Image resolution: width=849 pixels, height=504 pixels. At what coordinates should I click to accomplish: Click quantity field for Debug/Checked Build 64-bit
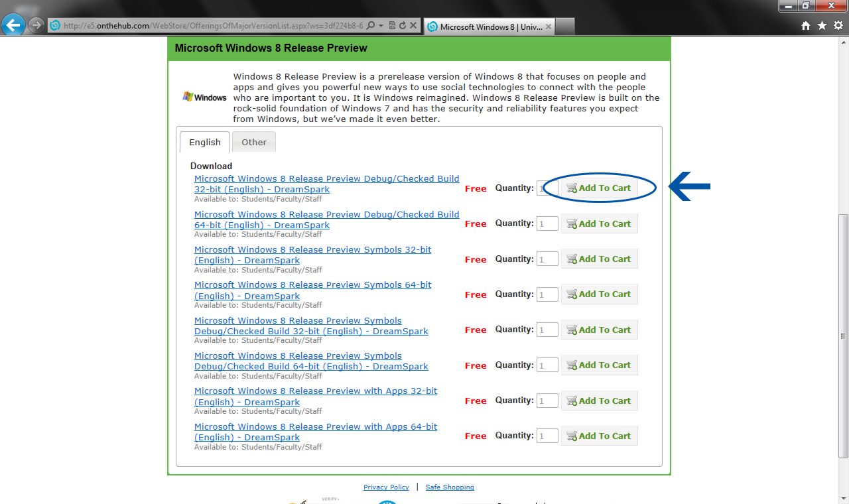click(547, 223)
